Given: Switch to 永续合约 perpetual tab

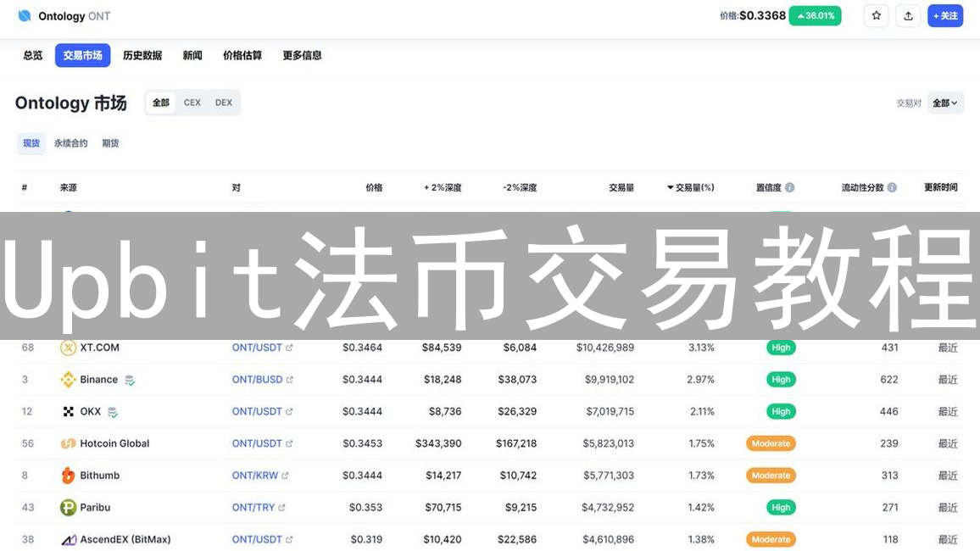Looking at the screenshot, I should click(70, 143).
